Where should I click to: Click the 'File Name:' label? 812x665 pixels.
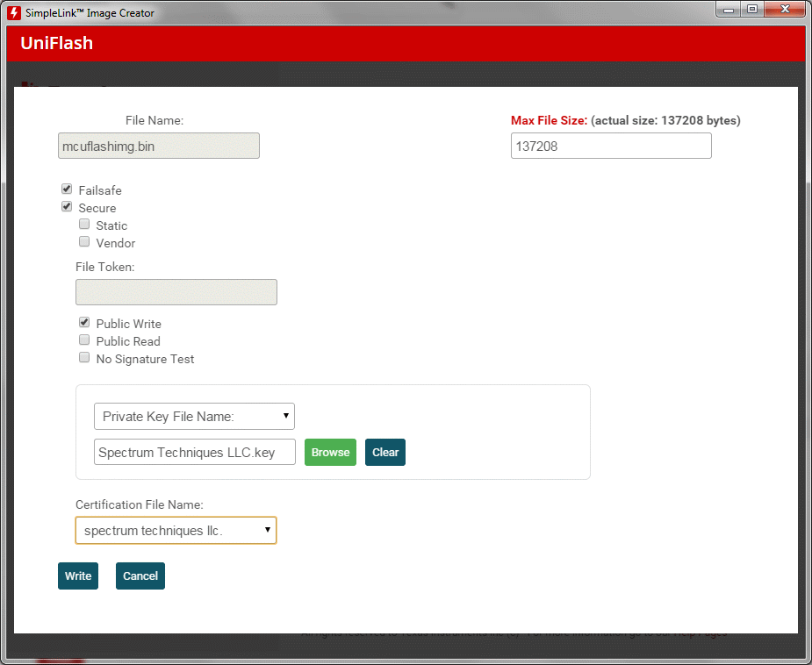click(154, 120)
